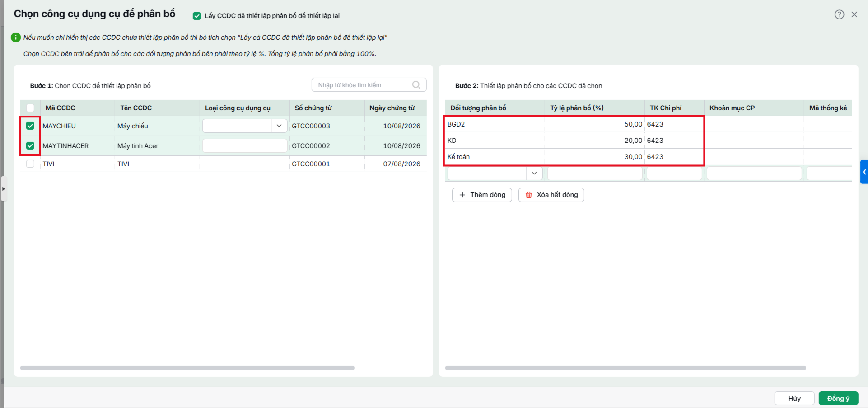
Task: Check the TIVI row checkbox
Action: coord(30,164)
